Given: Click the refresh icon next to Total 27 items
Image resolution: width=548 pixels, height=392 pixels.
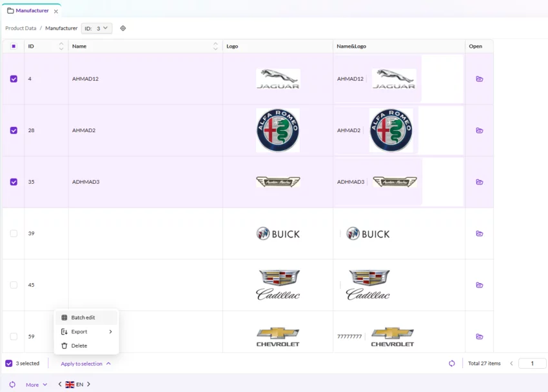Looking at the screenshot, I should [x=452, y=364].
